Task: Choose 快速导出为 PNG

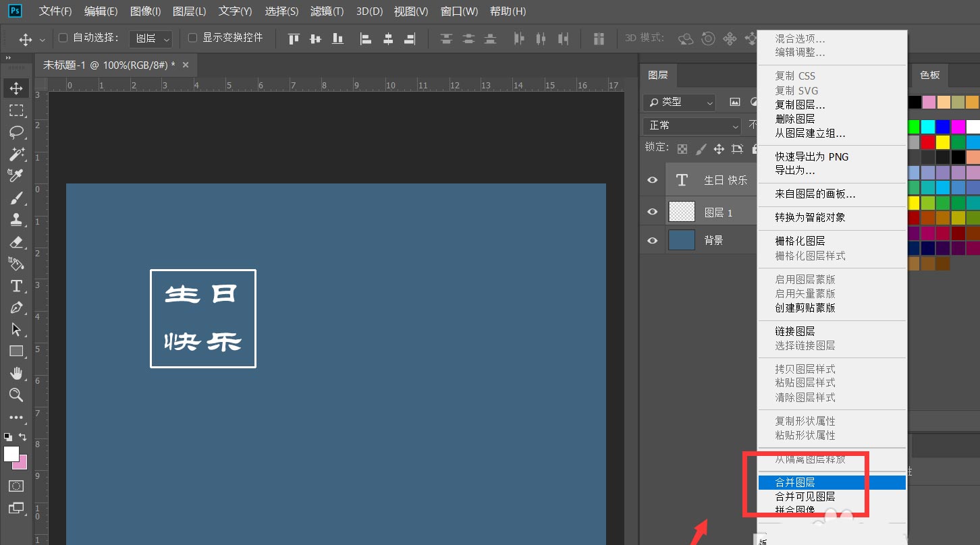Action: click(x=832, y=156)
